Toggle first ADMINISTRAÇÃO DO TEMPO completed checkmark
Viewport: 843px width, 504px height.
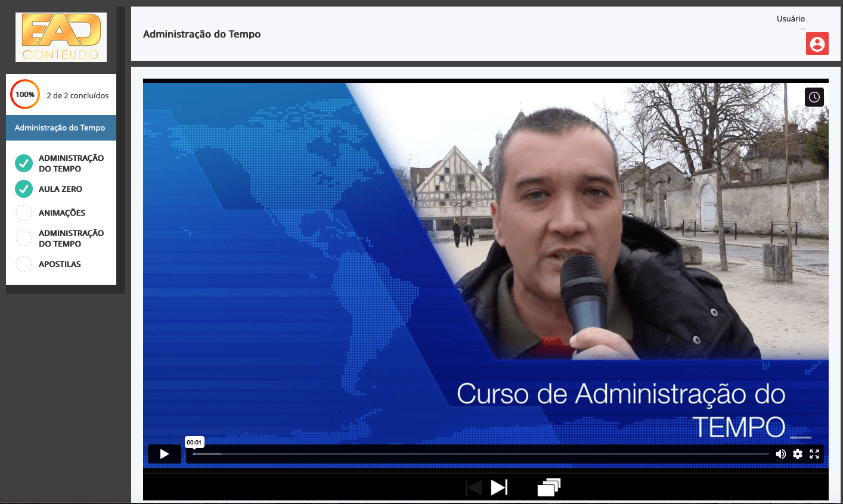24,163
